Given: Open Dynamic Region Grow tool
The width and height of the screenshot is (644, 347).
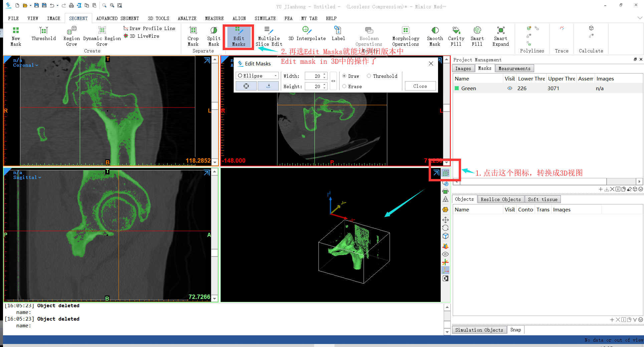Looking at the screenshot, I should [102, 36].
